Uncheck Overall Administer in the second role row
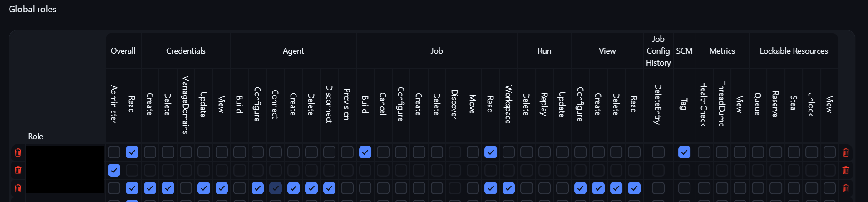The image size is (868, 202). click(x=114, y=170)
